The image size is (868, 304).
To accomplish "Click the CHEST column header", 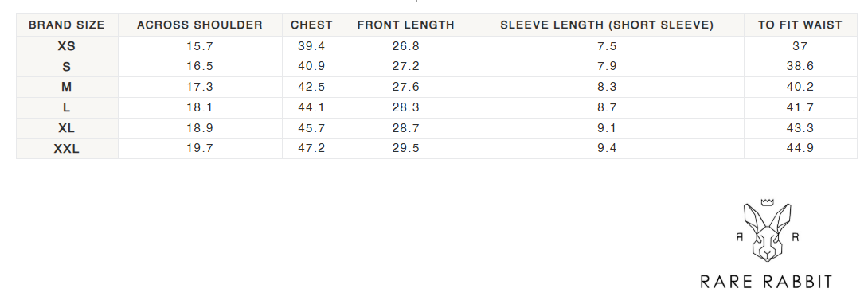I will pos(311,25).
